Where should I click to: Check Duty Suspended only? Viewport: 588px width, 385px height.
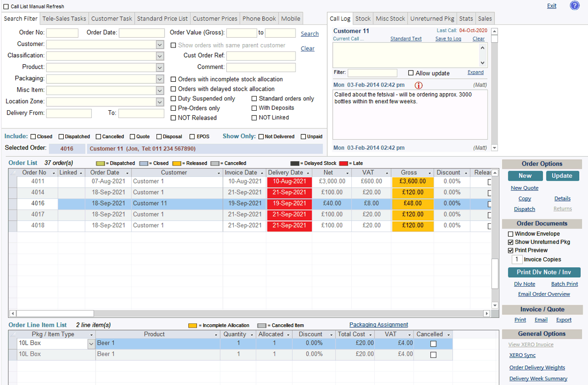(173, 98)
